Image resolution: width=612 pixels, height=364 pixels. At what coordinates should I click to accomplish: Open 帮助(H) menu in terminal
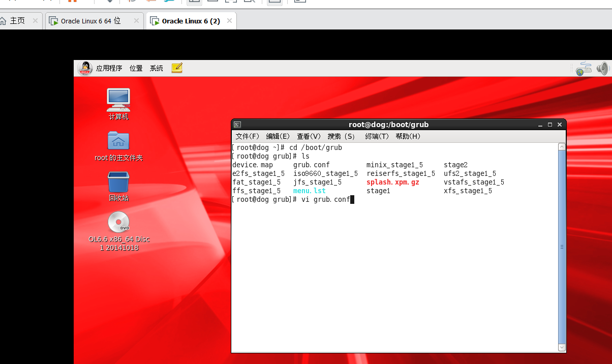click(408, 136)
